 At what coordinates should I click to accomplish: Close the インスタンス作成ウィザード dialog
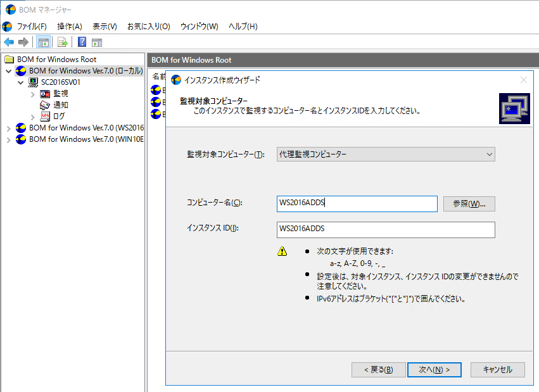point(524,80)
